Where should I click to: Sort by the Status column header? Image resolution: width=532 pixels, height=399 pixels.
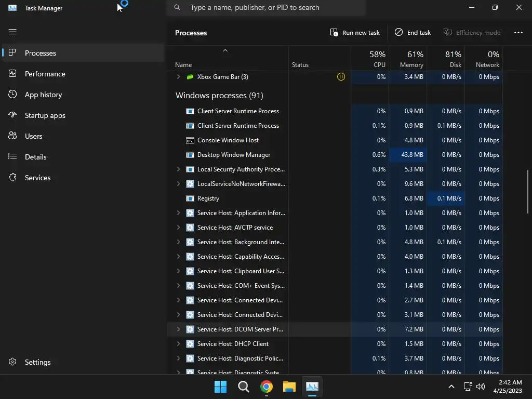click(x=320, y=59)
